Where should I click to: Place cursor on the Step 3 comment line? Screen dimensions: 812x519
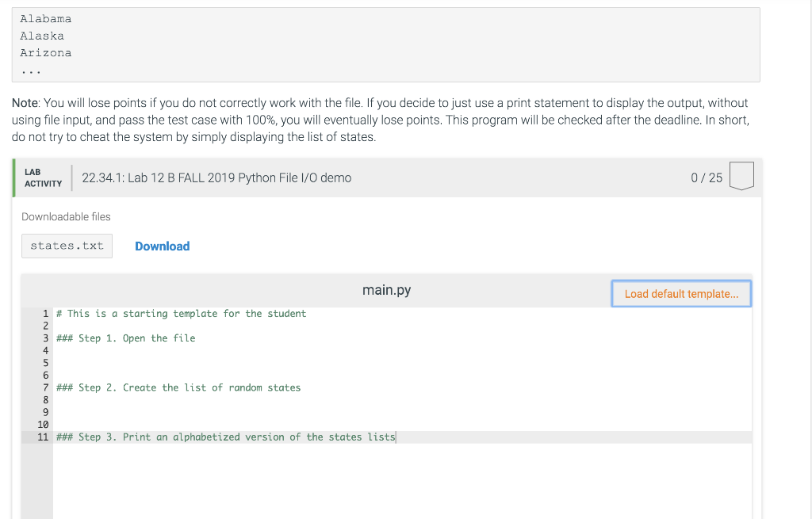225,437
